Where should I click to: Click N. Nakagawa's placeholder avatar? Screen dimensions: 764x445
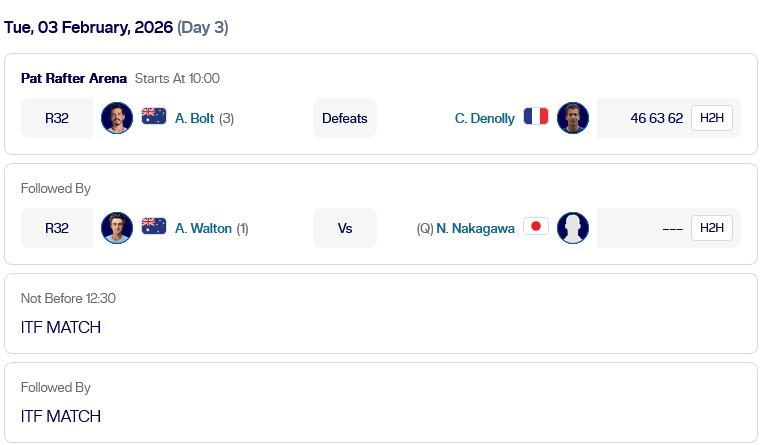(x=573, y=228)
